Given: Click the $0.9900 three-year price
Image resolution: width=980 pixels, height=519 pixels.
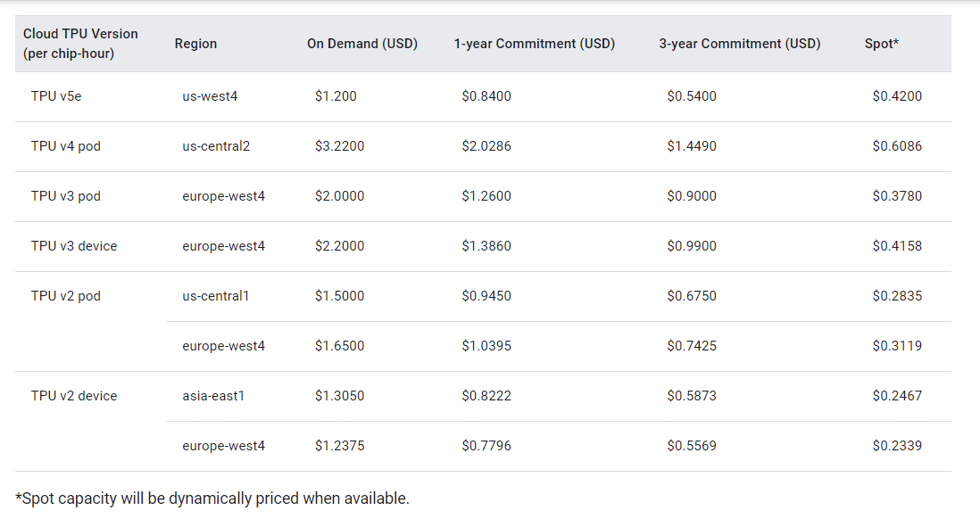Looking at the screenshot, I should 691,246.
